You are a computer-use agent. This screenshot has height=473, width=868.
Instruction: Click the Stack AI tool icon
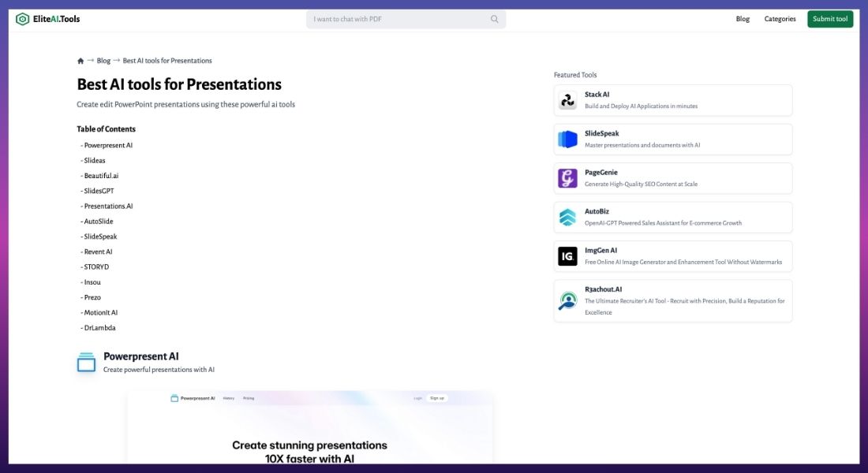click(567, 100)
